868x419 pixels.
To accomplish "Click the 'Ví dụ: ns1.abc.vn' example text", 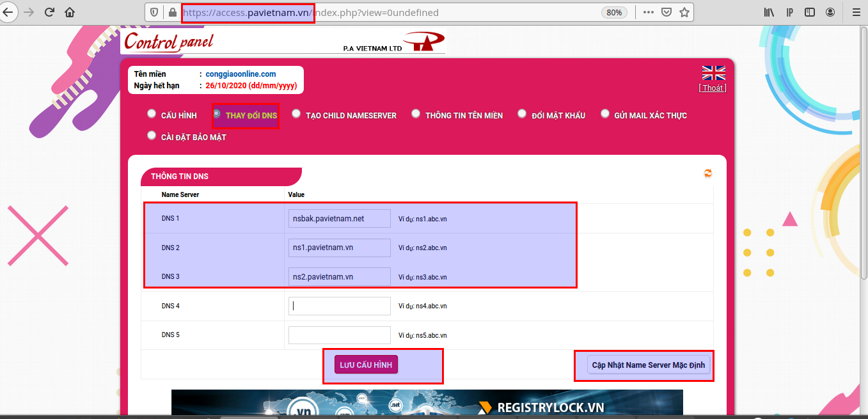I will point(423,219).
